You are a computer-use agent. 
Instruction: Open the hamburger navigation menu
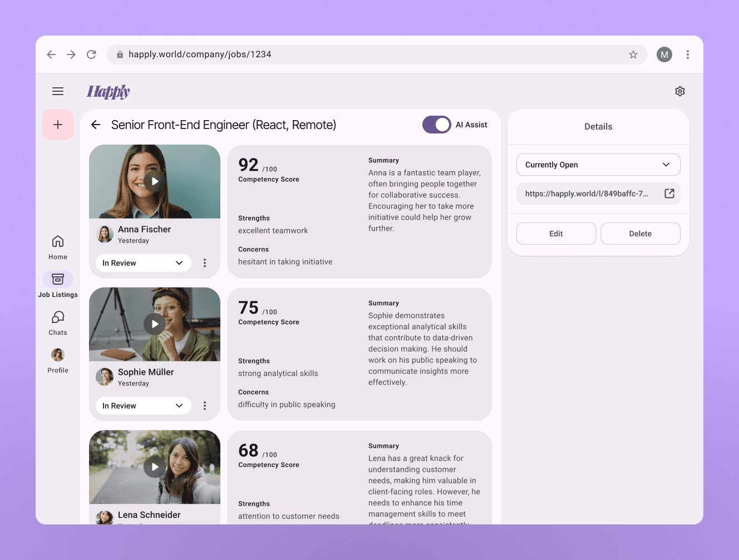(58, 91)
